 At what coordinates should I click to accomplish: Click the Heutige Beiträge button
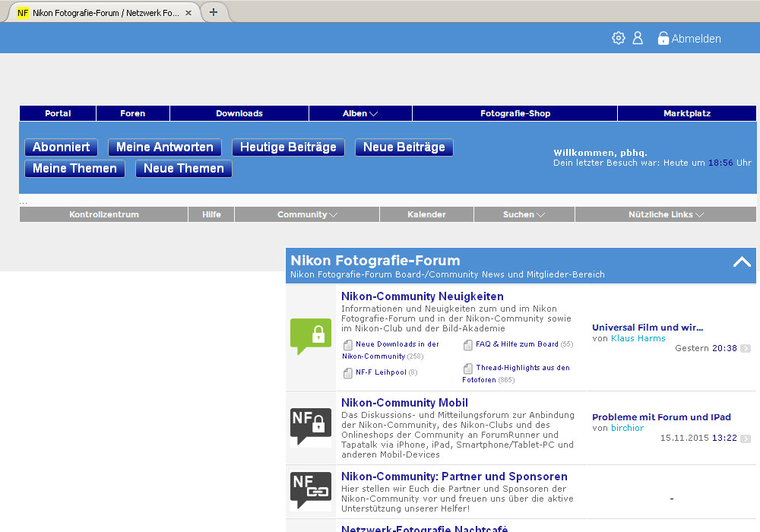click(x=288, y=147)
